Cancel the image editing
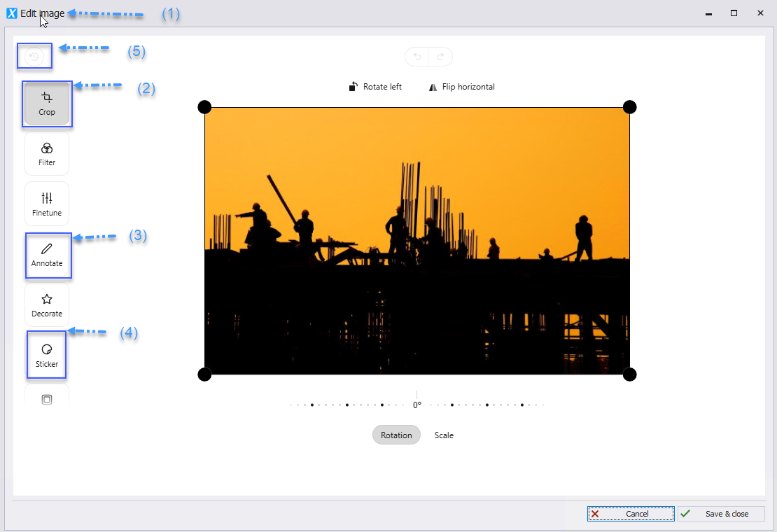Viewport: 777px width, 532px height. coord(631,514)
